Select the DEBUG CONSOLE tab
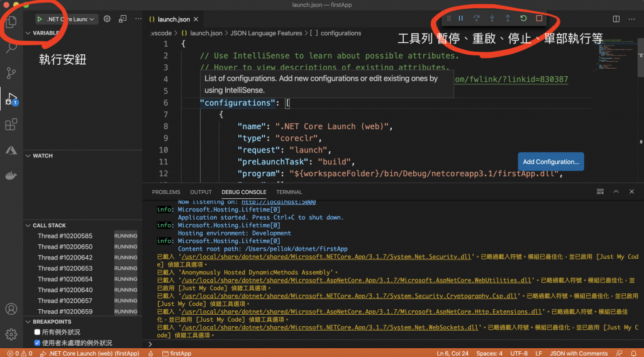The width and height of the screenshot is (644, 357). click(x=244, y=192)
